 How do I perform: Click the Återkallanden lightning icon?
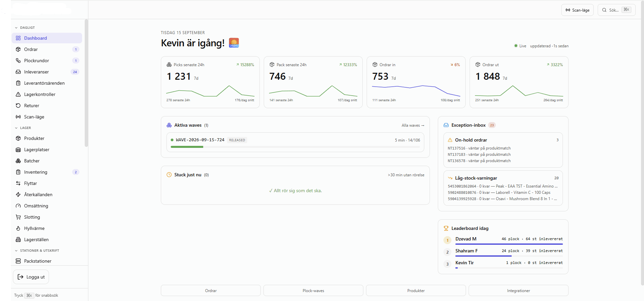[x=18, y=194]
